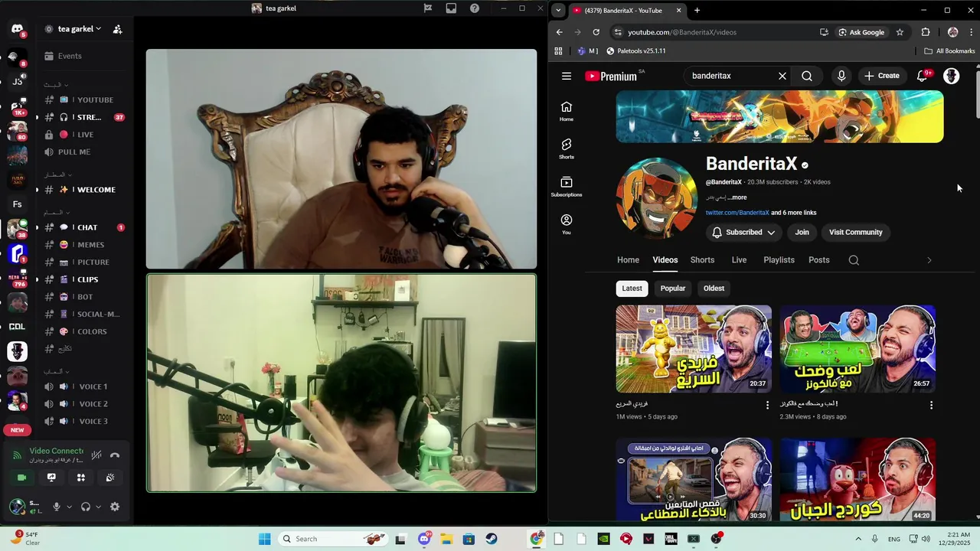Expand the WELCOME channel arrow
980x551 pixels.
(37, 190)
